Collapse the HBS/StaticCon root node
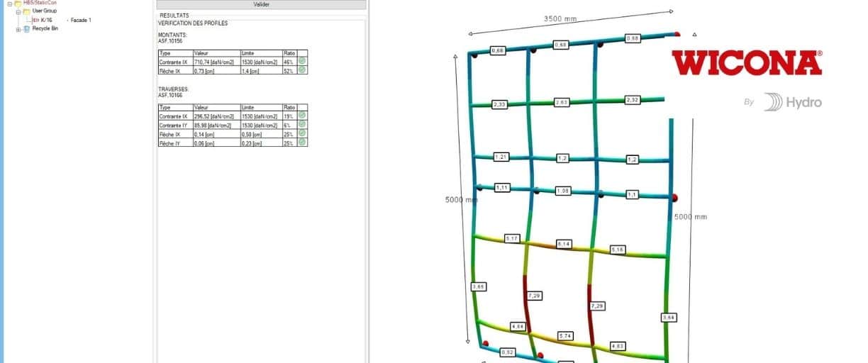The image size is (868, 363). 9,3
